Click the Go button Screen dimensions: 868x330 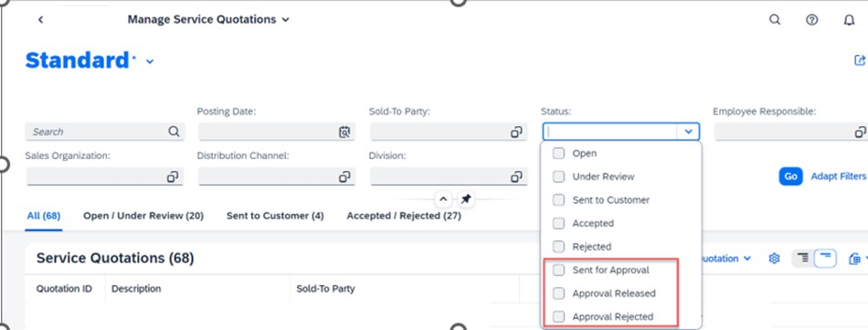(790, 176)
